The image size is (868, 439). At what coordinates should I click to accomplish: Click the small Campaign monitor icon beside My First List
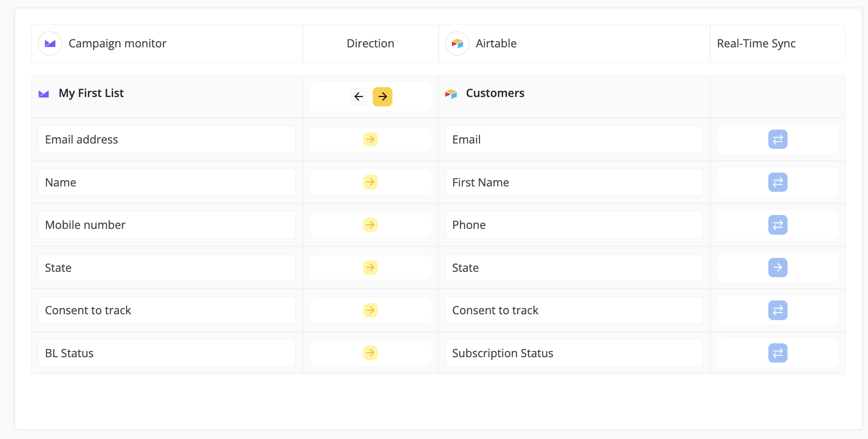[x=44, y=93]
